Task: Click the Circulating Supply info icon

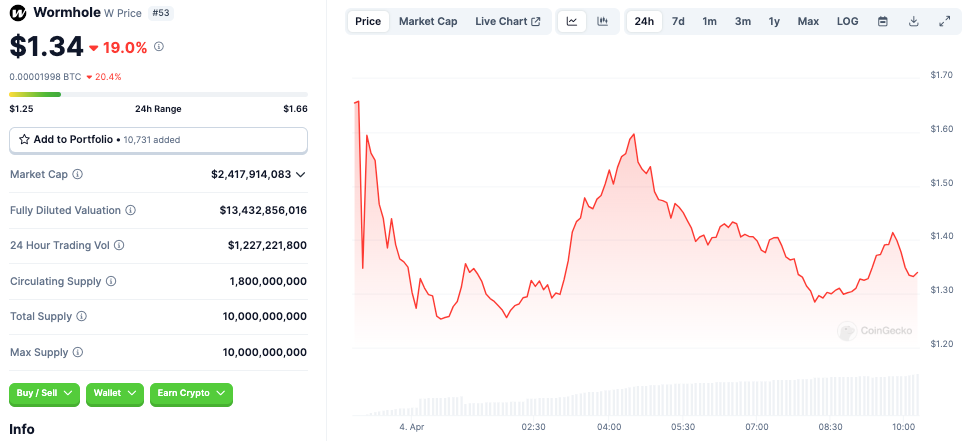Action: click(111, 282)
